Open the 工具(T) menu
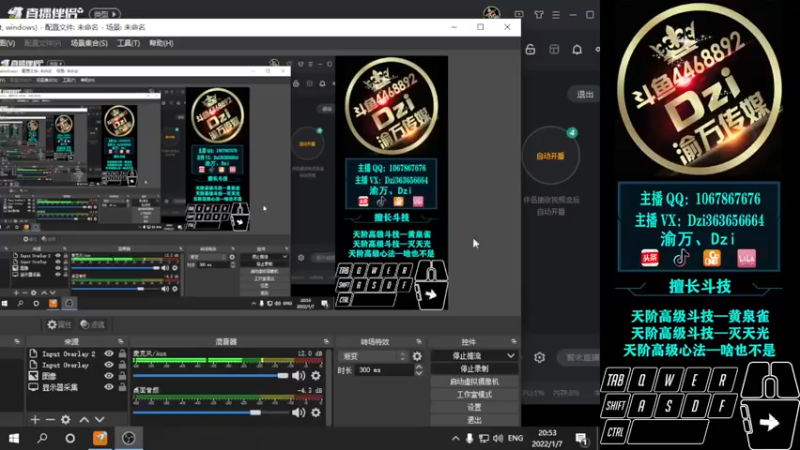Viewport: 800px width, 450px height. (128, 43)
